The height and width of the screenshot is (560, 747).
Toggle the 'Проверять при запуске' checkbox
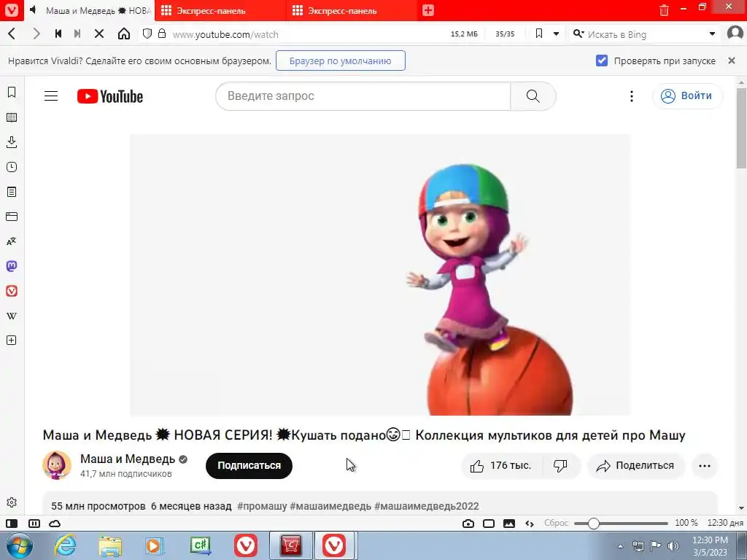point(602,61)
